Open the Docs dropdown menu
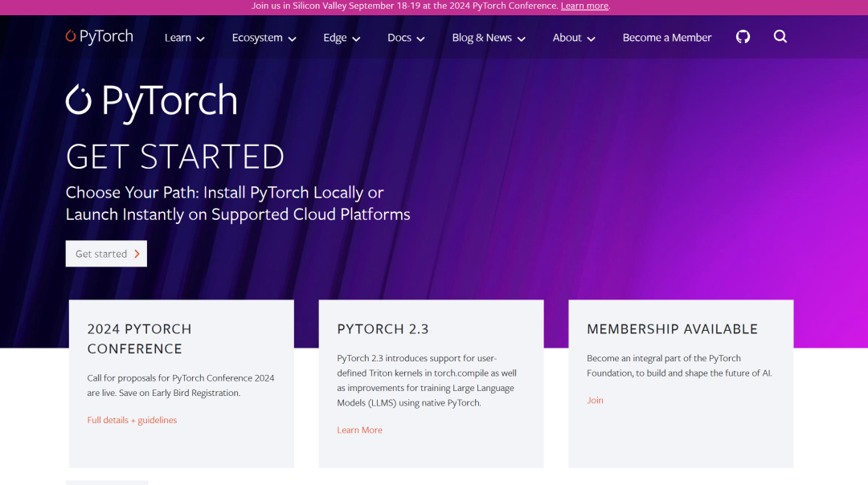Image resolution: width=868 pixels, height=485 pixels. point(406,38)
